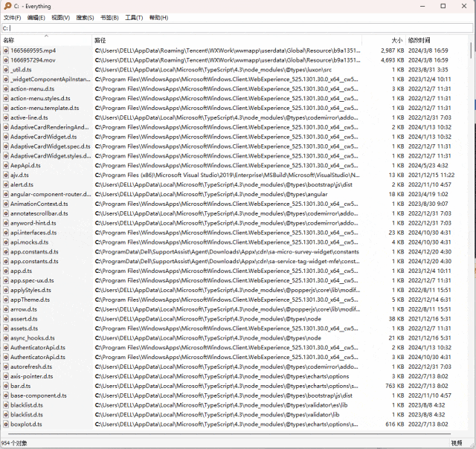Click the icon beside bar.d.ts
Viewport: 476px width, 449px height.
click(6, 386)
